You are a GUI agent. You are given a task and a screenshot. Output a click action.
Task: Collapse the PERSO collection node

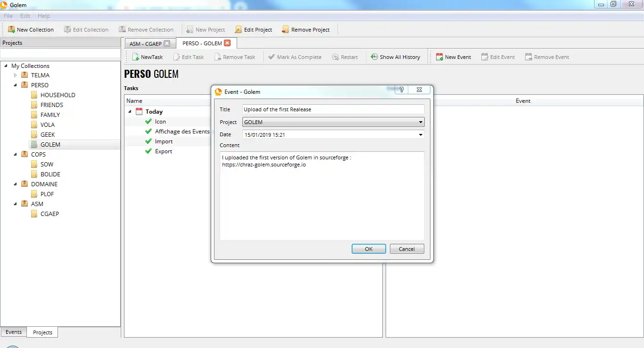15,85
